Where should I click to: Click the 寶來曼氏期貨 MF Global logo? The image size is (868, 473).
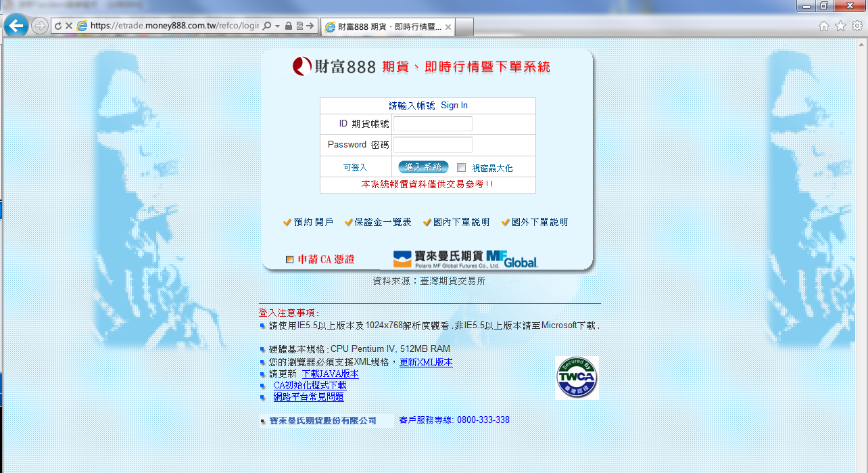coord(465,259)
